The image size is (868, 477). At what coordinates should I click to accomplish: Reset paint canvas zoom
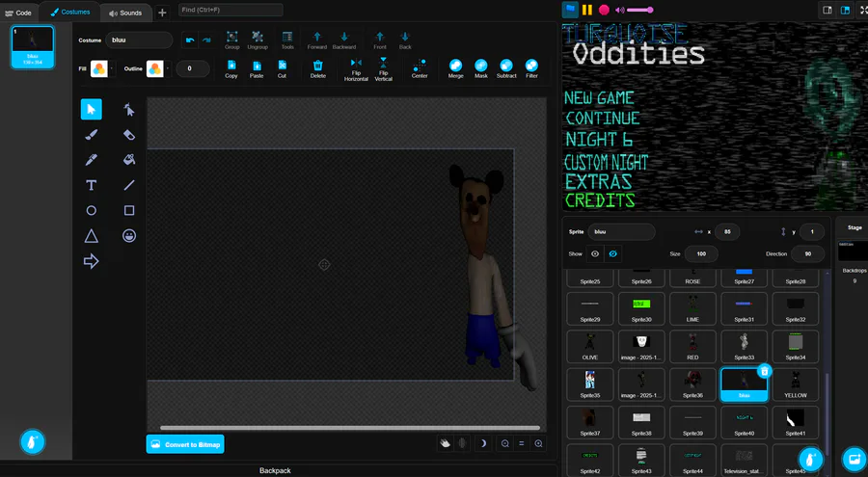pyautogui.click(x=522, y=443)
